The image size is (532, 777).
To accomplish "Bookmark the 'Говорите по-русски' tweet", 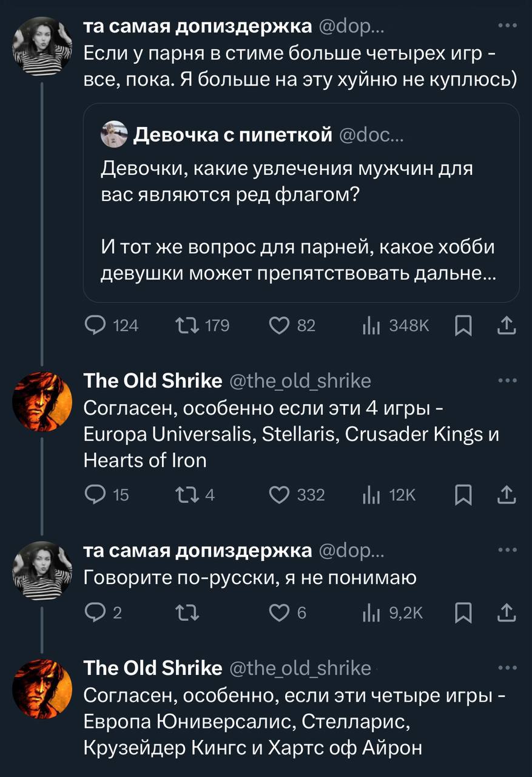I will point(464,613).
